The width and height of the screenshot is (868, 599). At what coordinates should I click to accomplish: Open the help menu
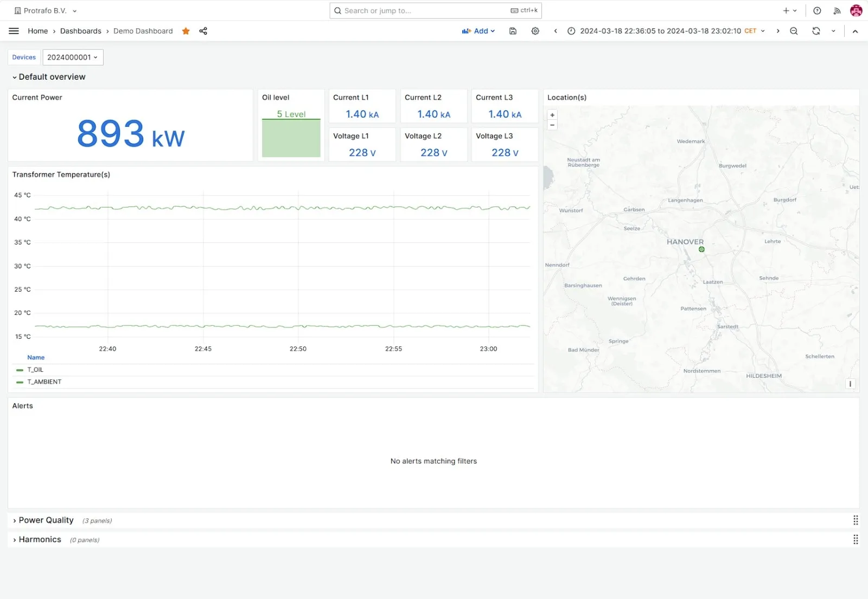click(817, 10)
